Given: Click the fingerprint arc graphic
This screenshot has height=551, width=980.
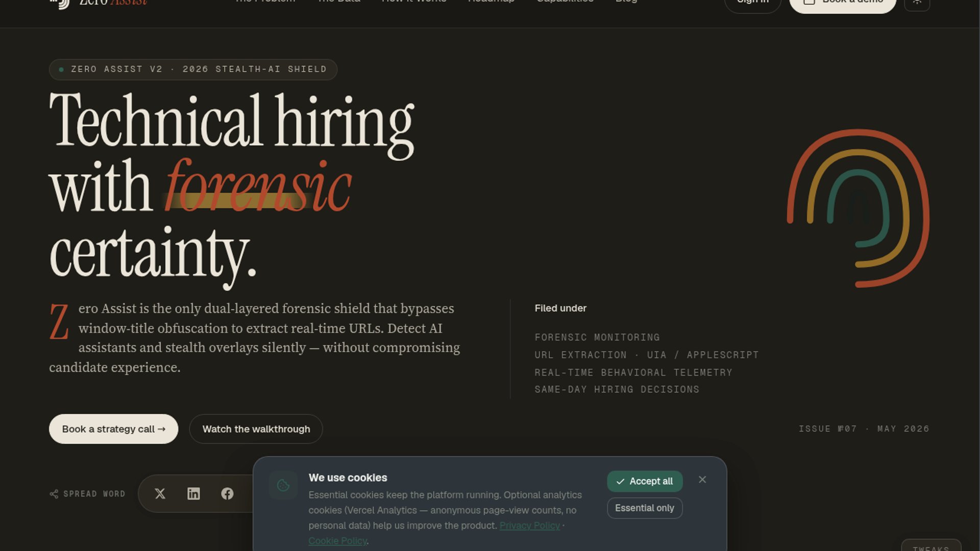Looking at the screenshot, I should pyautogui.click(x=858, y=208).
